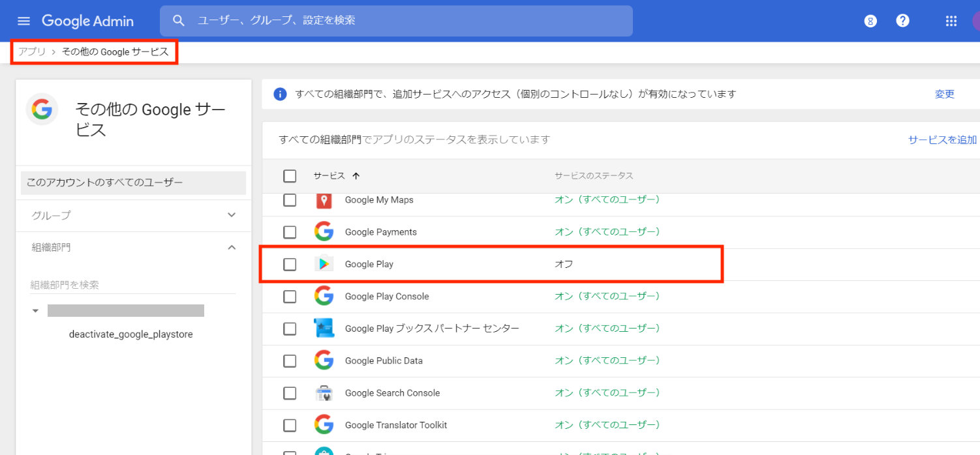Open the hourglass tasks icon
Screen dimensions: 980x455
(x=870, y=21)
